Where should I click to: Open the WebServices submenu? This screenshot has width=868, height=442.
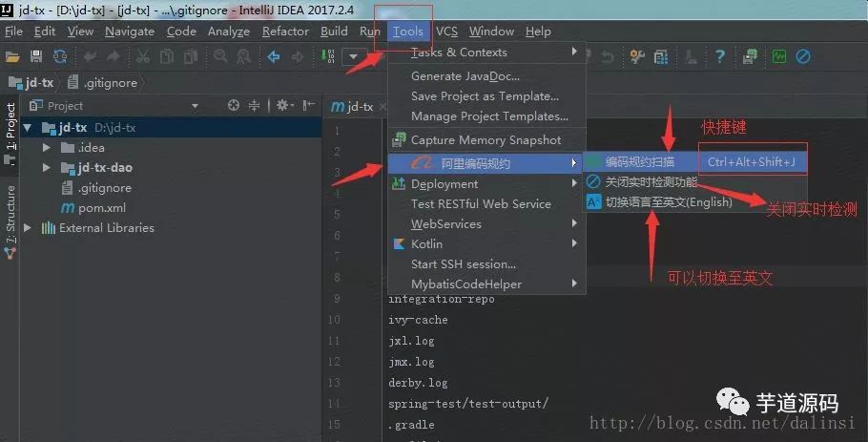pos(486,223)
